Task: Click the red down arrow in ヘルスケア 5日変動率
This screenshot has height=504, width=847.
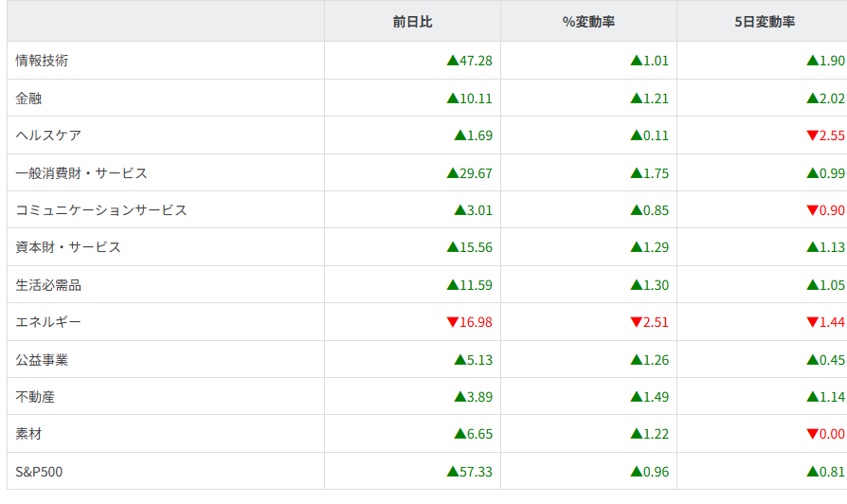Action: [812, 135]
